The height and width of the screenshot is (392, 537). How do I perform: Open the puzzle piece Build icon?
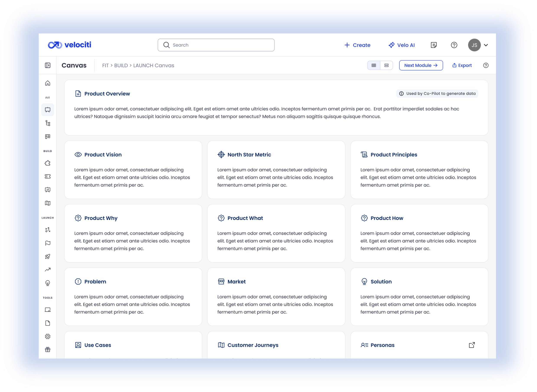pyautogui.click(x=48, y=163)
